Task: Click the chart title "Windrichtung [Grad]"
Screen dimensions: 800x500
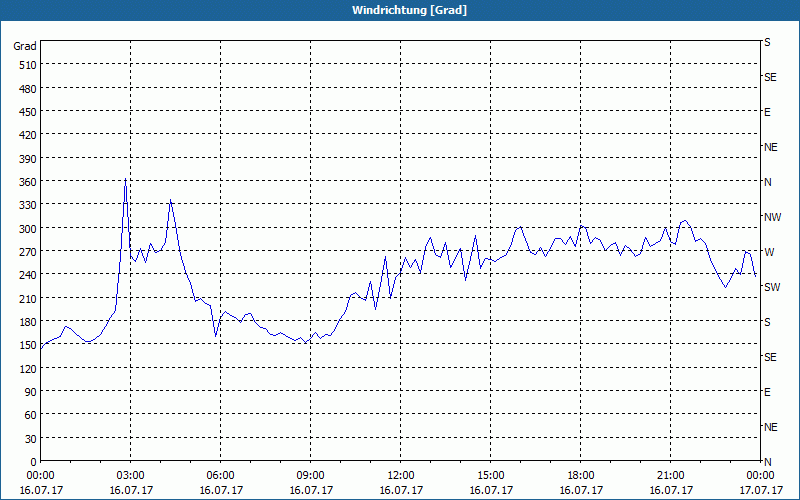Action: point(409,10)
